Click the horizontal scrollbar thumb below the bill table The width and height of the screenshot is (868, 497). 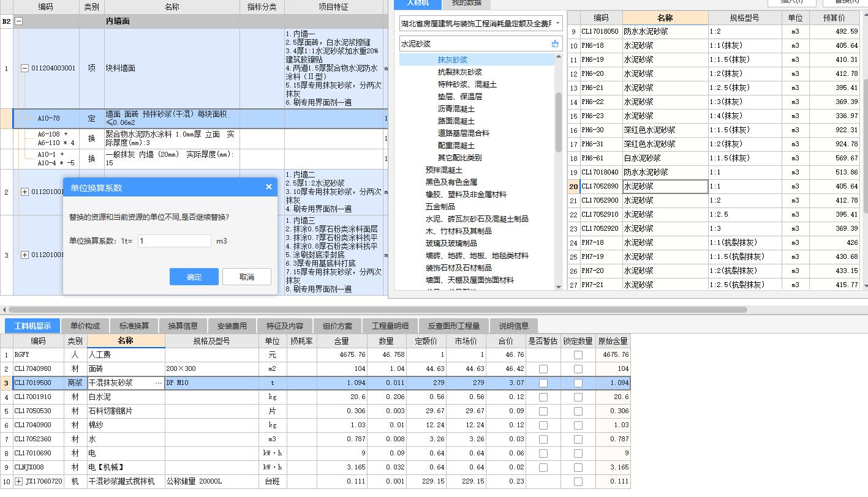tap(378, 310)
